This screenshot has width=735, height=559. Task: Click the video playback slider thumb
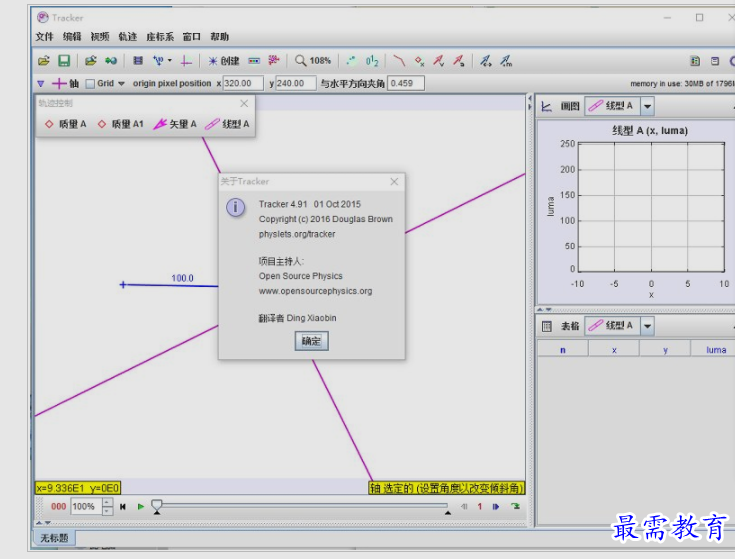pyautogui.click(x=157, y=506)
